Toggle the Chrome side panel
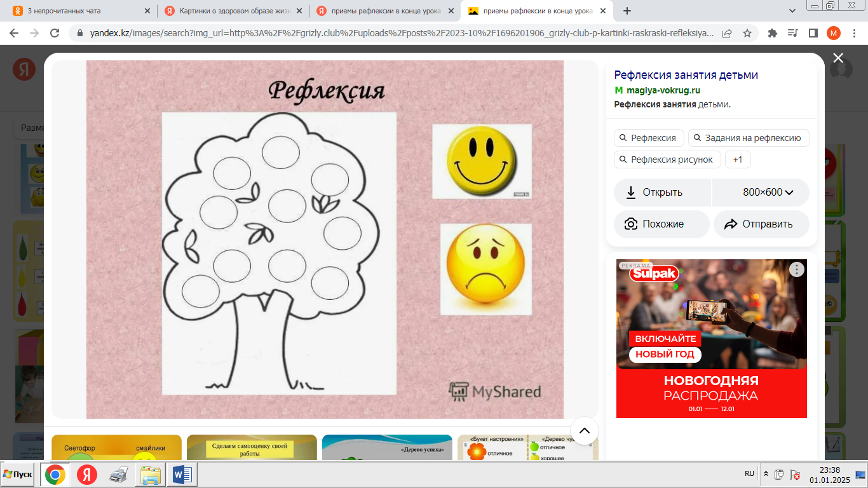Viewport: 868px width, 488px height. [813, 33]
